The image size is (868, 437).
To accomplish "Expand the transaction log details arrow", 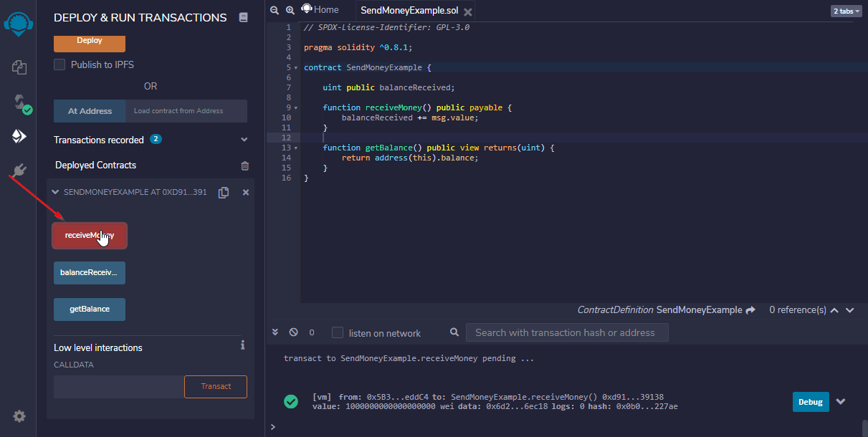I will [841, 401].
